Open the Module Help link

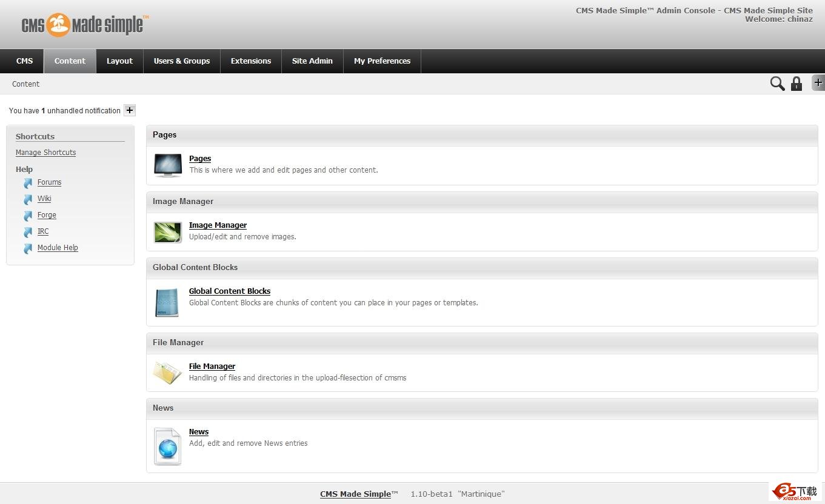58,248
